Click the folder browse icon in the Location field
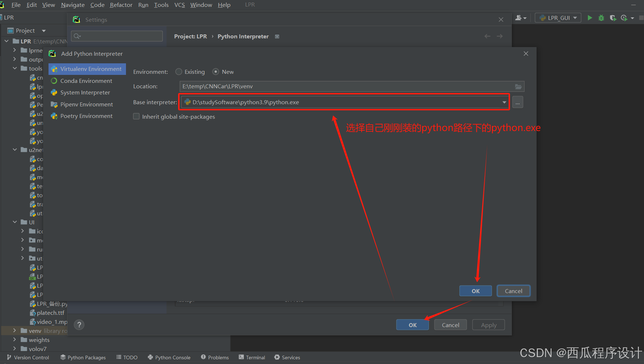Image resolution: width=644 pixels, height=364 pixels. coord(518,86)
